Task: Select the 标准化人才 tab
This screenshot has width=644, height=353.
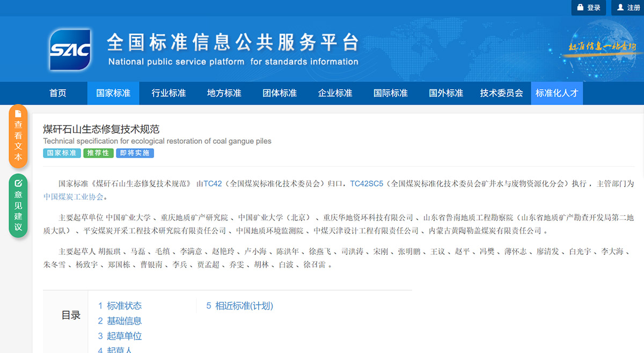Action: 557,93
